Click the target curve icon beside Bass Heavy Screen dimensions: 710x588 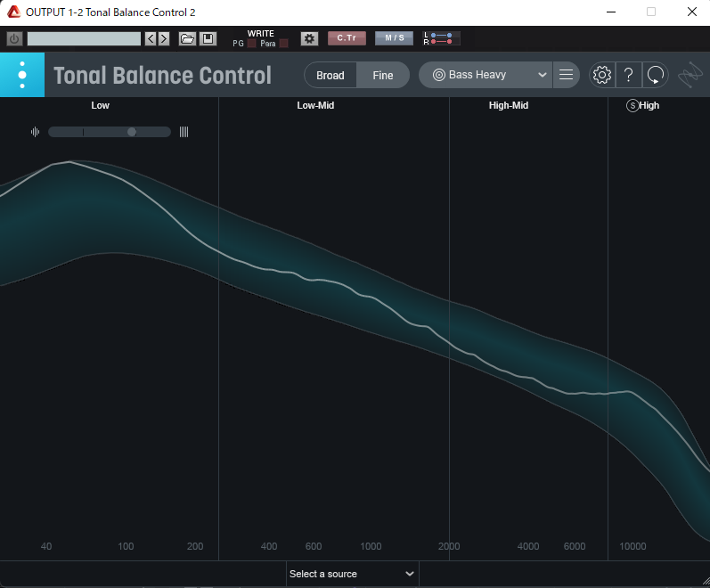(439, 75)
